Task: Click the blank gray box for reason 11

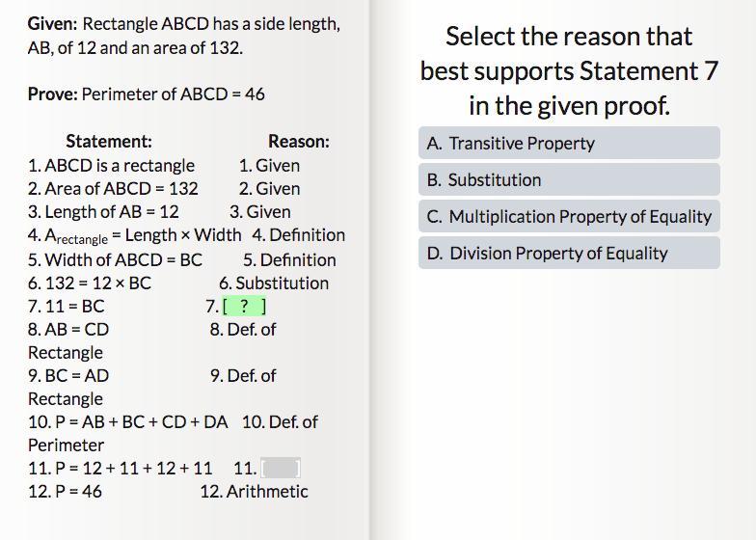Action: pyautogui.click(x=281, y=469)
